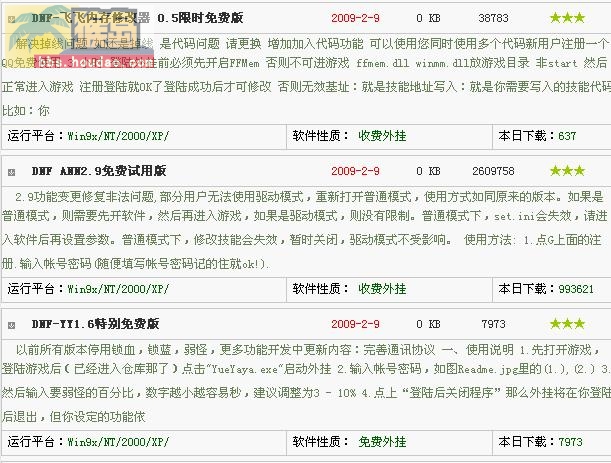Click the description starting 2.9功能变更修复非法问题
611x463 pixels.
306,230
